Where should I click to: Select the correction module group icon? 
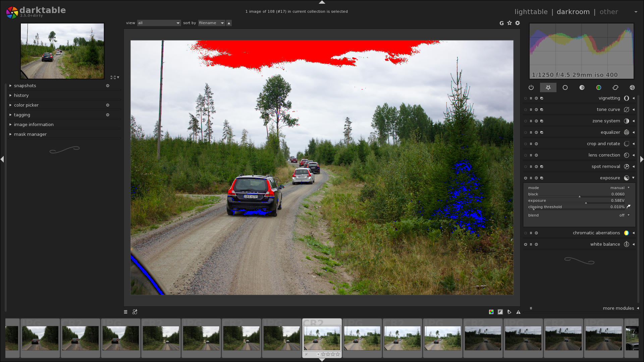(615, 87)
